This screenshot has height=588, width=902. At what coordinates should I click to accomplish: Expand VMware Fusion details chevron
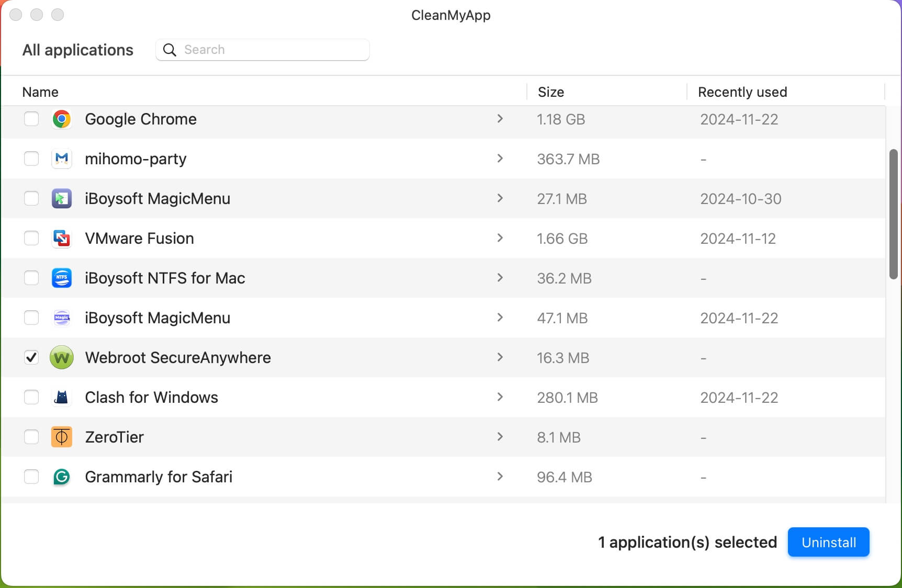500,238
